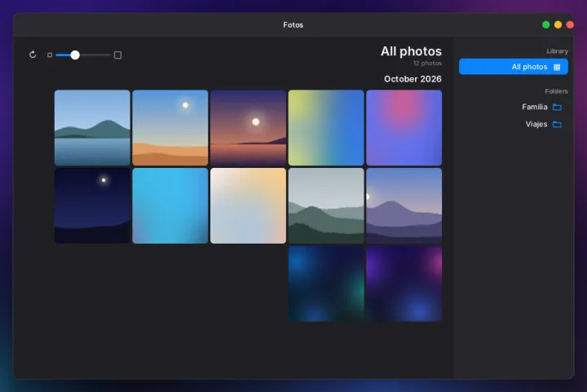Open the gray-green misty hills photo
This screenshot has width=587, height=392.
pos(326,205)
